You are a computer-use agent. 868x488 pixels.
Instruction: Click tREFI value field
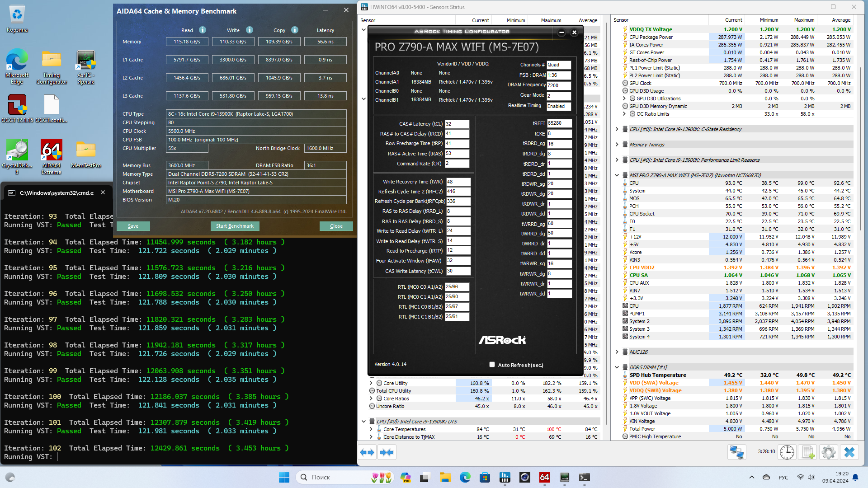pyautogui.click(x=559, y=123)
